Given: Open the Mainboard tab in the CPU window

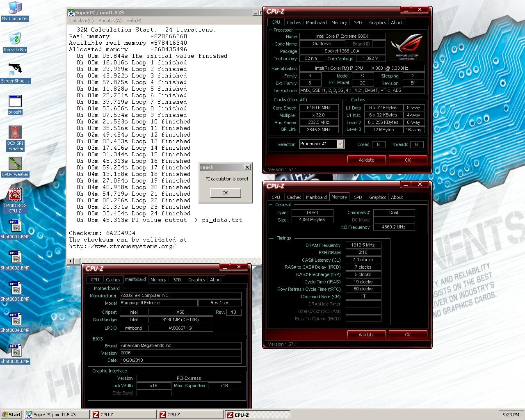Looking at the screenshot, I should coord(316,23).
